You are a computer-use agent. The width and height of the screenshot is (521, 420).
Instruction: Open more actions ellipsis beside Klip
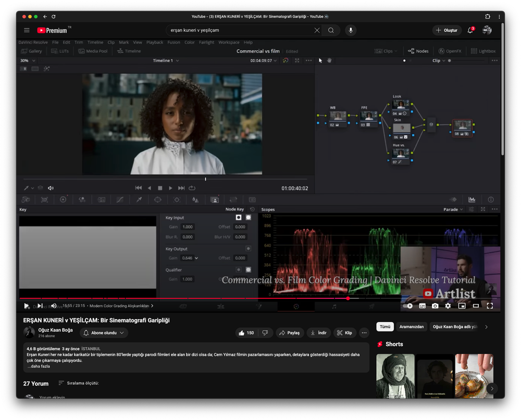pos(364,333)
